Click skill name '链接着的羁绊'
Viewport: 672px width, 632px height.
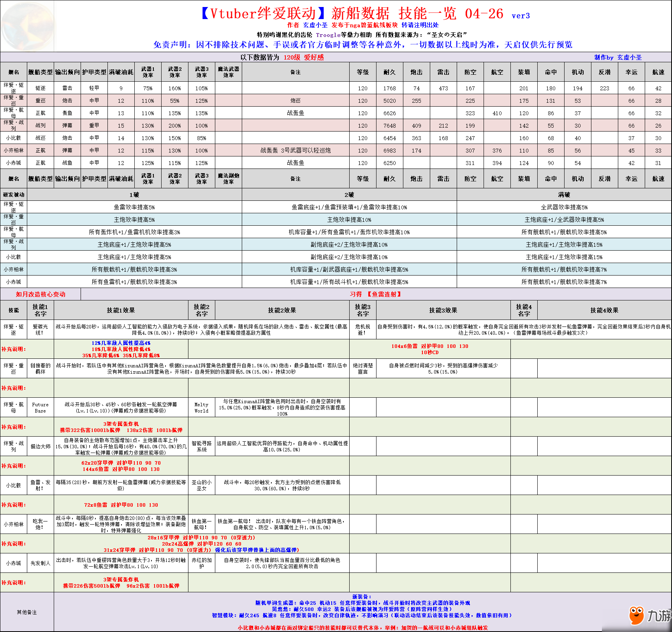[x=40, y=369]
